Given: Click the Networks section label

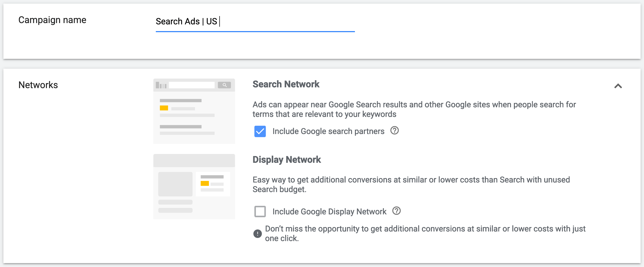Looking at the screenshot, I should 38,85.
